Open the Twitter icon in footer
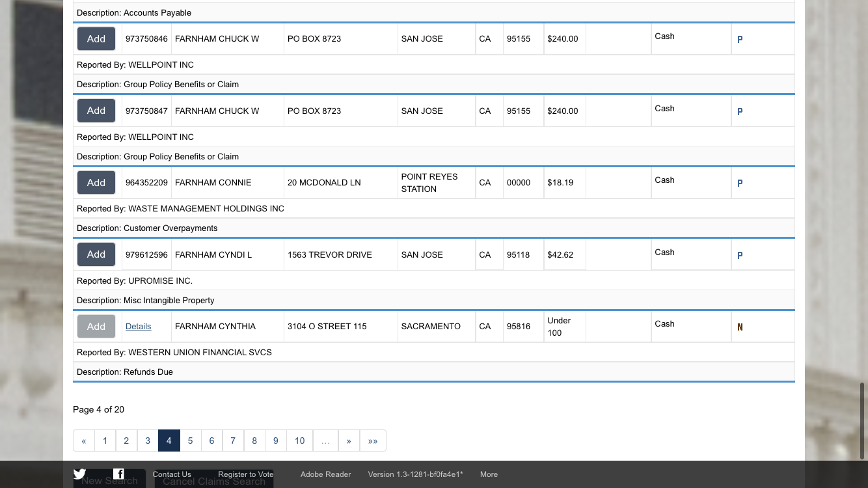Viewport: 868px width, 488px height. click(79, 474)
